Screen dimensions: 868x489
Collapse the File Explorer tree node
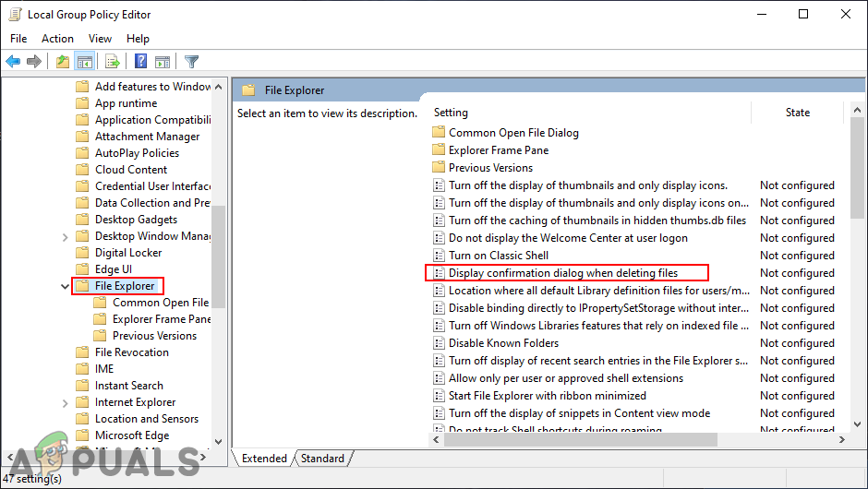coord(65,287)
